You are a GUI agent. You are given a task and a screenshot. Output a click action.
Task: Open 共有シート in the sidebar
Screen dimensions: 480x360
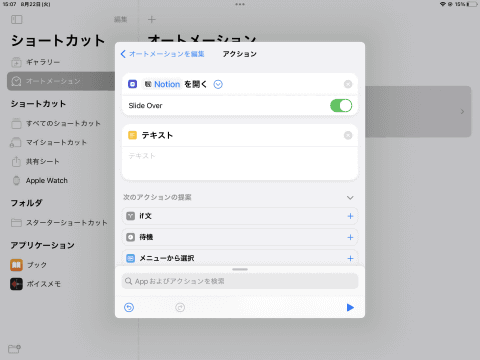tap(61, 162)
